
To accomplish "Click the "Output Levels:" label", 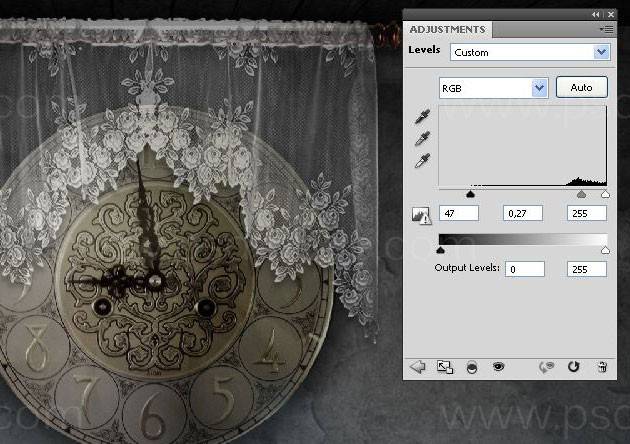I will tap(467, 268).
